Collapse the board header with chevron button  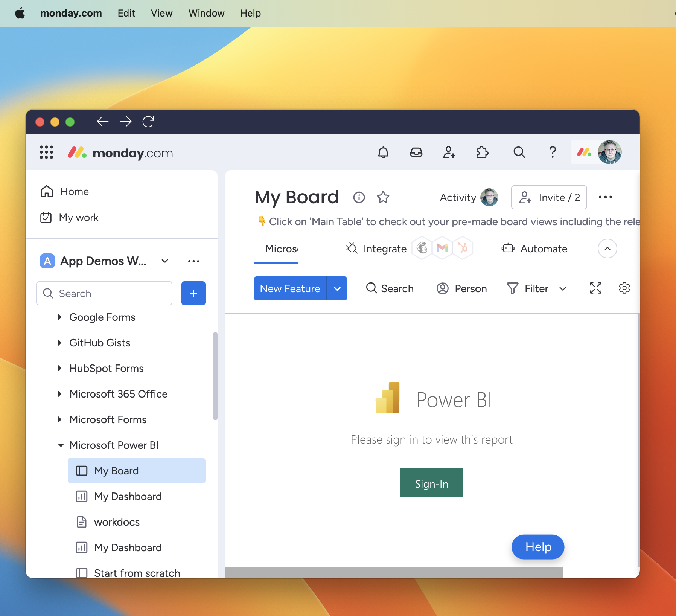pos(607,249)
